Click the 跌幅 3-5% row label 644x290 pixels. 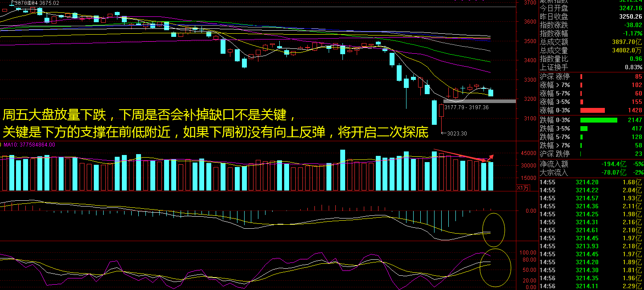point(555,128)
